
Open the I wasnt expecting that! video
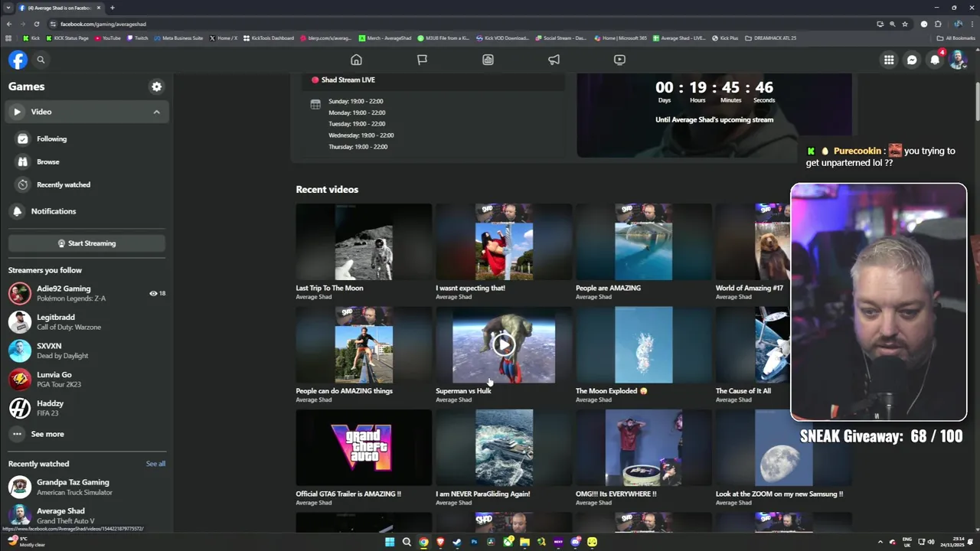[x=504, y=242]
